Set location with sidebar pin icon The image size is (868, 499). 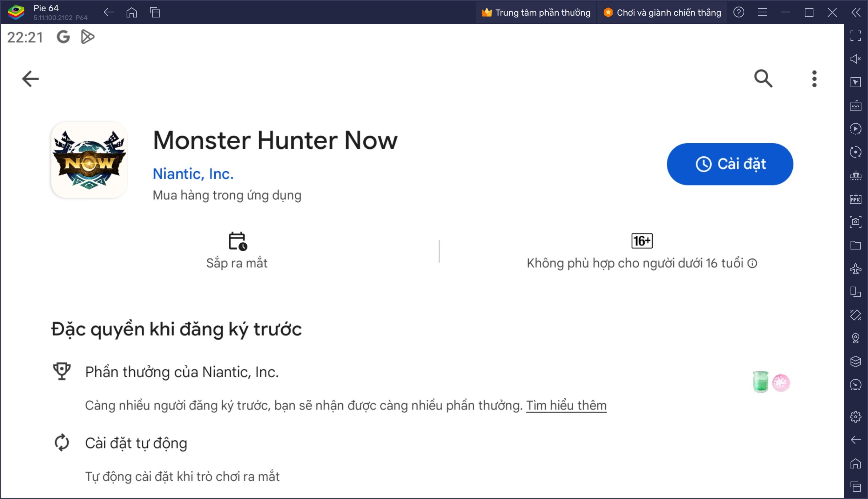coord(856,338)
